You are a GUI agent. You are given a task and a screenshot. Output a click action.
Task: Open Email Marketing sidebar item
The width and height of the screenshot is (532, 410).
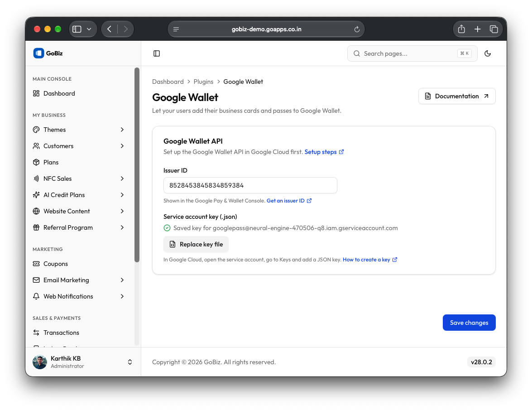pyautogui.click(x=80, y=280)
